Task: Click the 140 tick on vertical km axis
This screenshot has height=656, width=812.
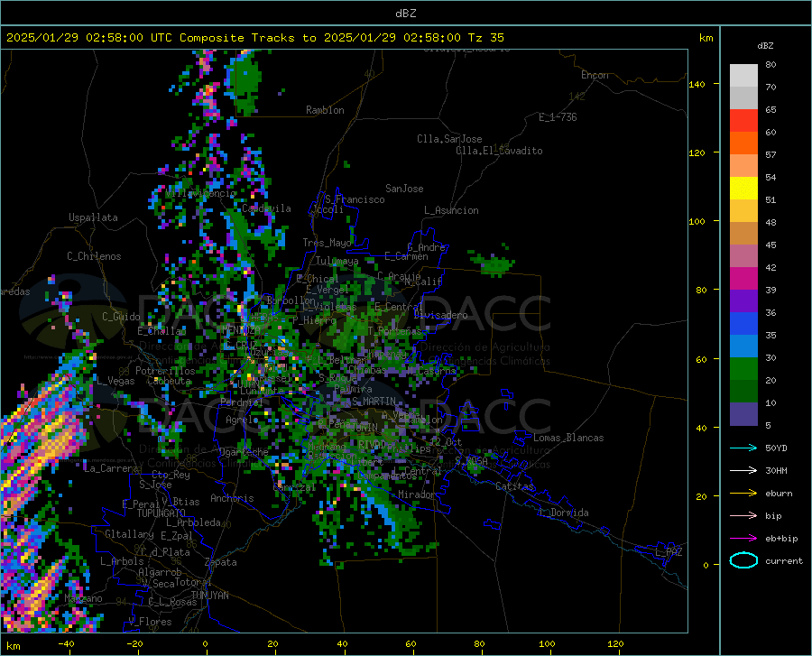Action: tap(697, 84)
